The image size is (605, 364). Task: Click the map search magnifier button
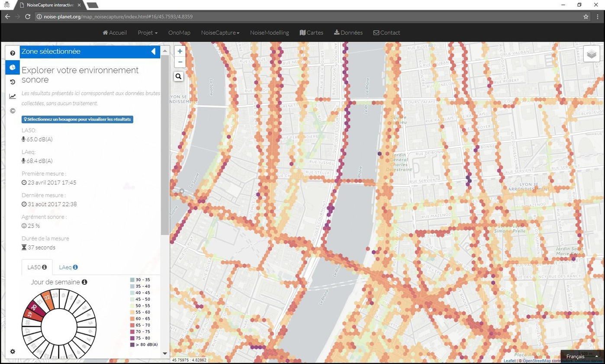(x=179, y=77)
